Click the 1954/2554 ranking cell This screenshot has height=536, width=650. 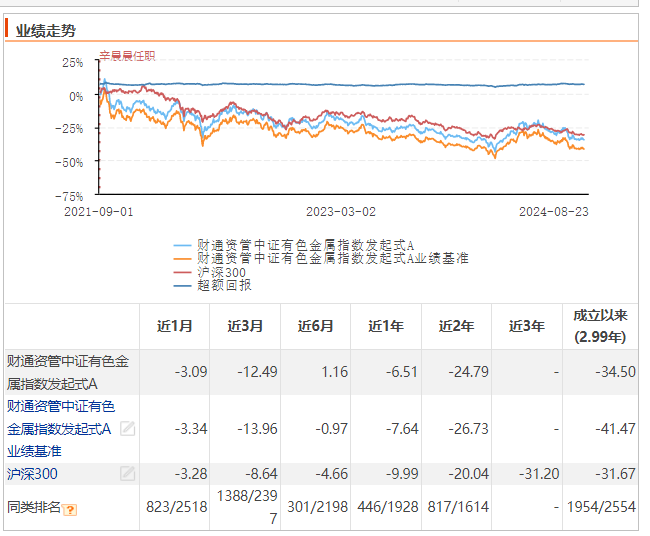point(599,507)
